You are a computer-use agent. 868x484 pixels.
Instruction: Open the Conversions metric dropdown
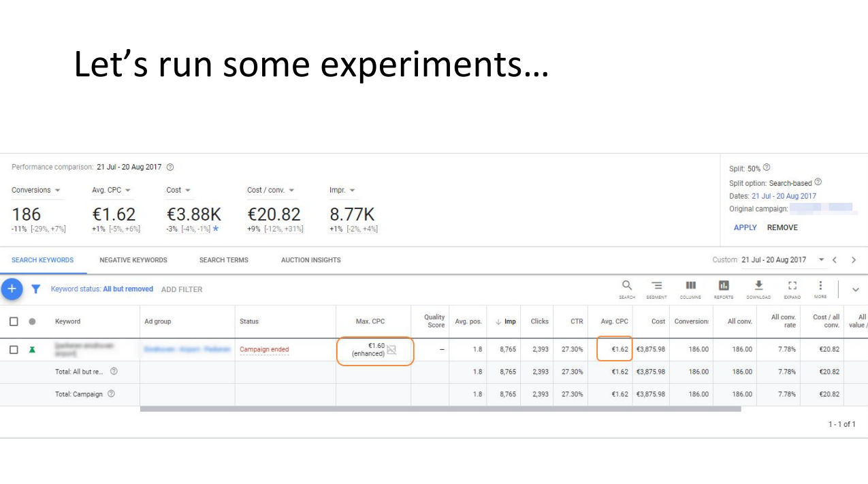point(36,190)
